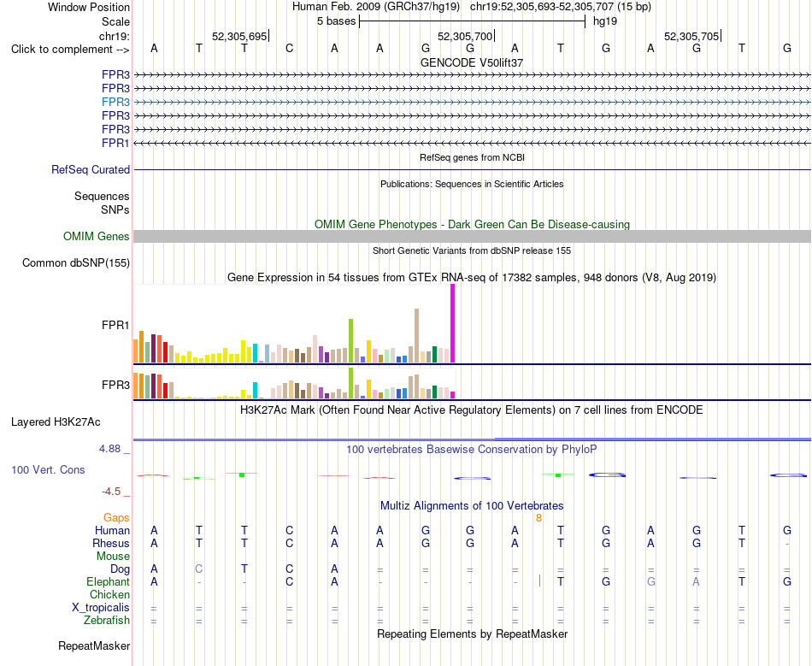Click 'Short Genetic Variants from dbSNP release 155'
812x666 pixels.
(472, 250)
